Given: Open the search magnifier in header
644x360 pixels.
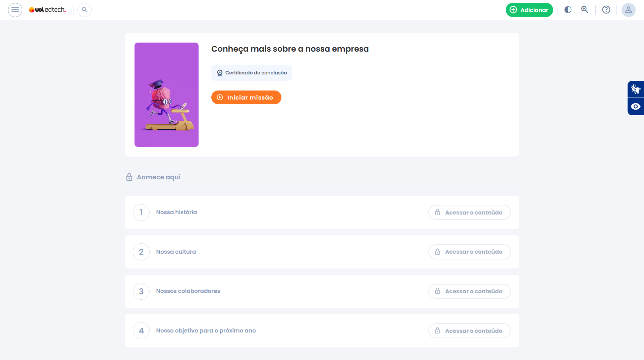Looking at the screenshot, I should click(x=85, y=10).
